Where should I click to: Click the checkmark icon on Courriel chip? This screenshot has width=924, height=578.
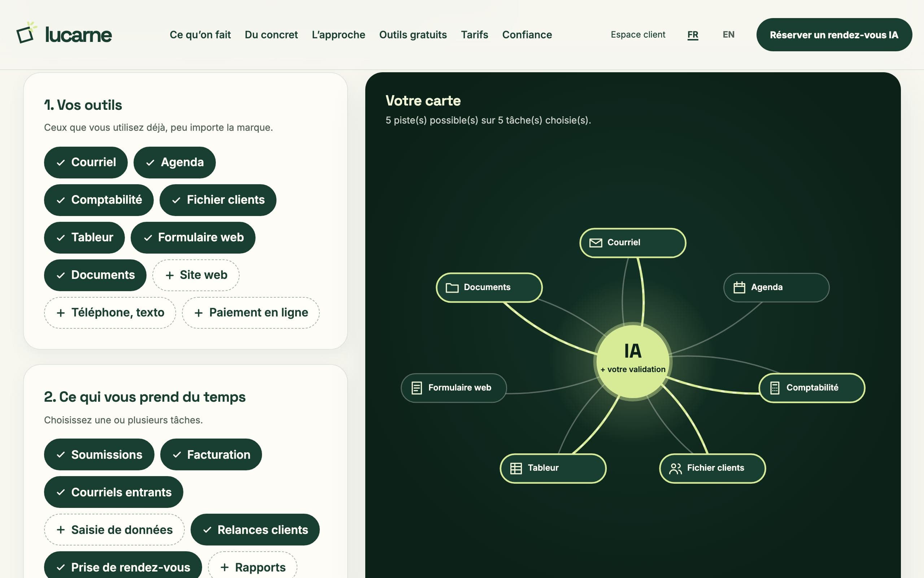[x=61, y=163]
